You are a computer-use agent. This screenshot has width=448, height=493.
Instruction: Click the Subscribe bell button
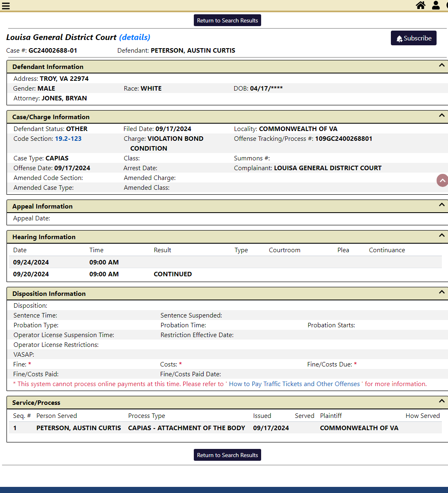pyautogui.click(x=414, y=38)
